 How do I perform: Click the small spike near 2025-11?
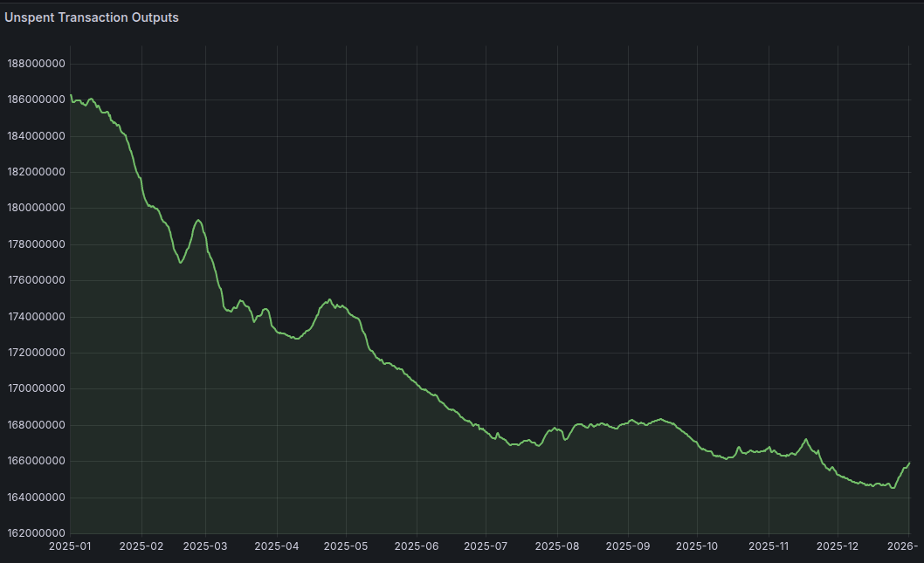pyautogui.click(x=805, y=440)
